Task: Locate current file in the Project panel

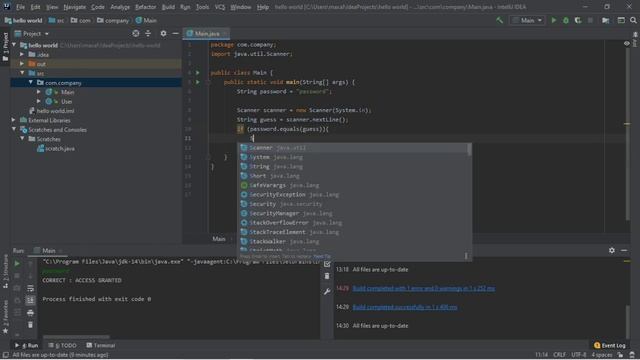Action: coord(136,33)
